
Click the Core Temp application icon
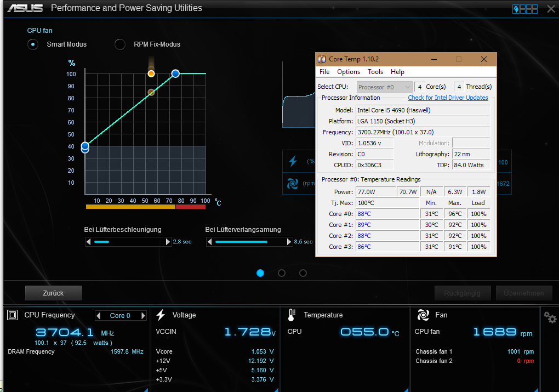322,59
